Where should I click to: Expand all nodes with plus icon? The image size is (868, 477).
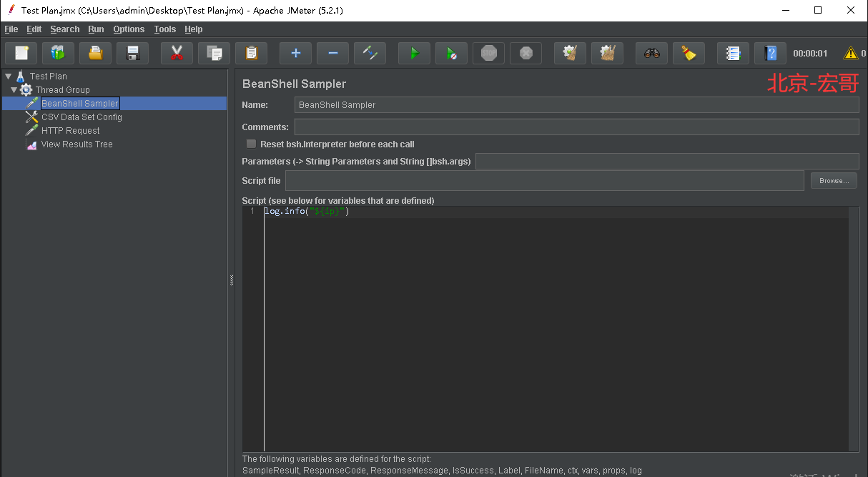click(x=296, y=53)
